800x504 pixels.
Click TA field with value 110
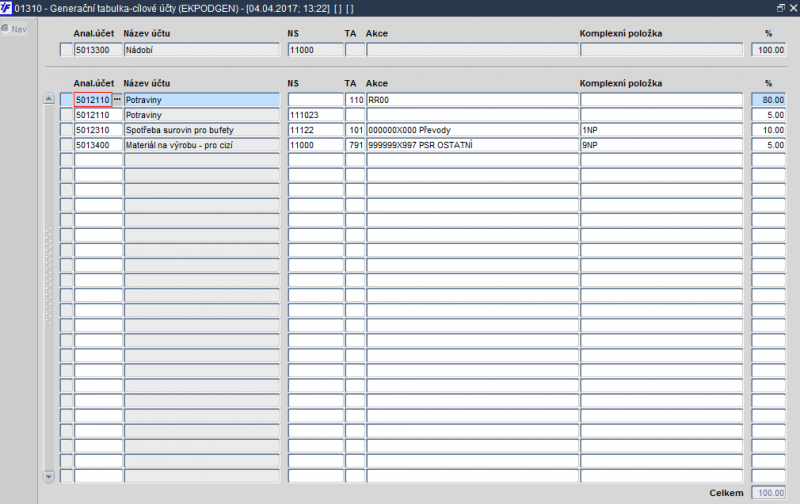click(355, 100)
